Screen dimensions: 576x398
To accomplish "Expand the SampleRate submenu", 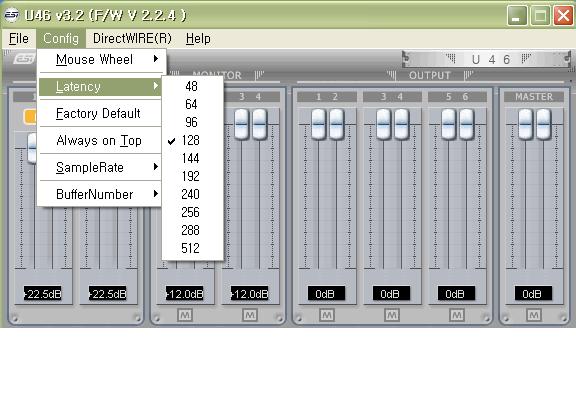I will click(x=100, y=167).
